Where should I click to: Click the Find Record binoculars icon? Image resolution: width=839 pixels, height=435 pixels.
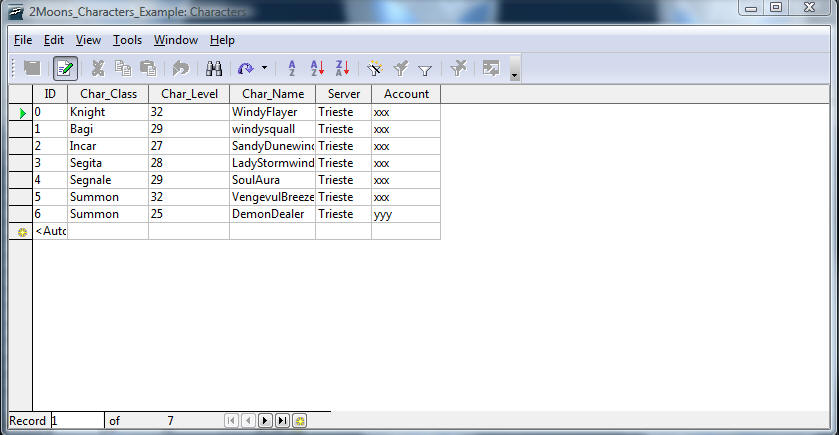(213, 68)
